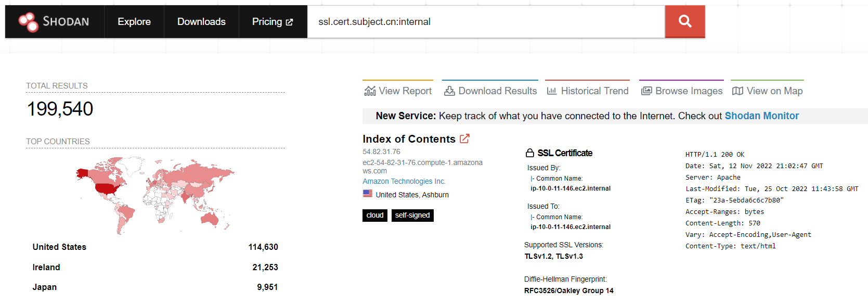Open the Explore menu
868x303 pixels.
134,21
